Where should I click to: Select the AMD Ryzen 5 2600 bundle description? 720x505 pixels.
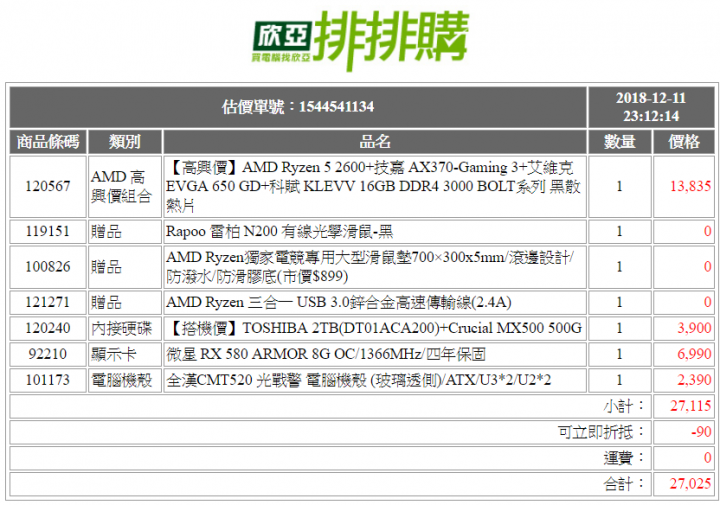point(375,186)
